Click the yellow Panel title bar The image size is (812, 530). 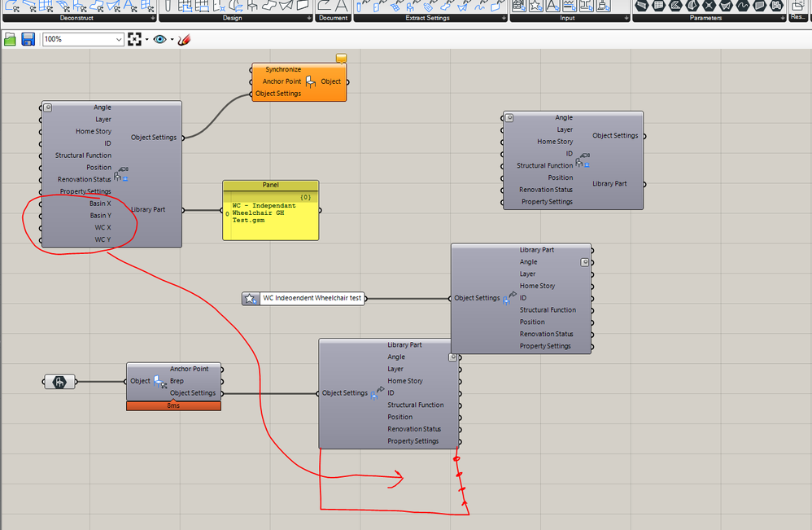(270, 185)
